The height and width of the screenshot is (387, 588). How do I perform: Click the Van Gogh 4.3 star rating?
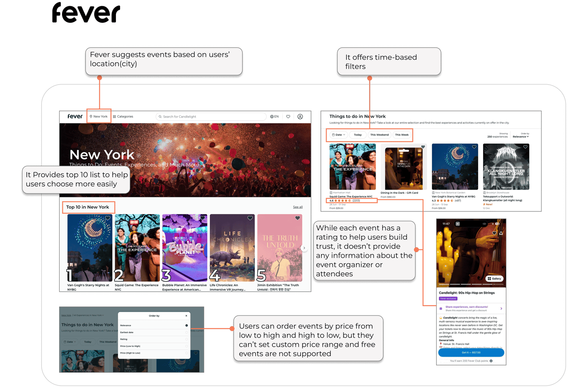point(446,201)
